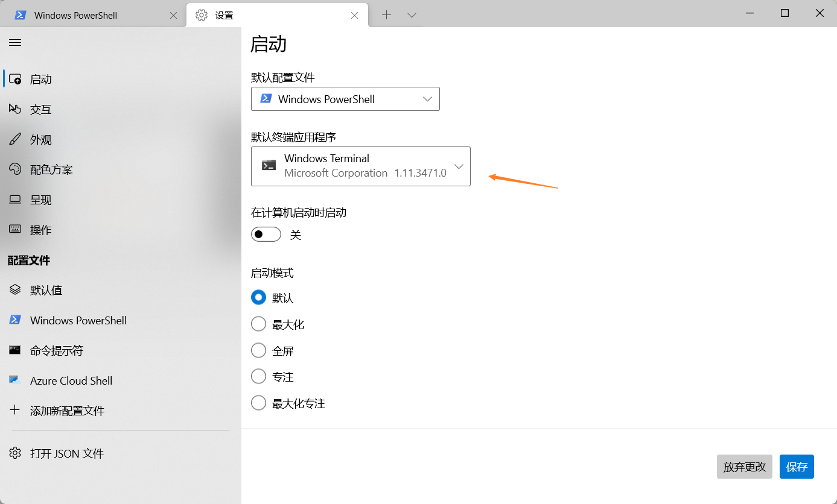Select the 最大化专注 launch mode radio button
The height and width of the screenshot is (504, 837).
coord(258,403)
